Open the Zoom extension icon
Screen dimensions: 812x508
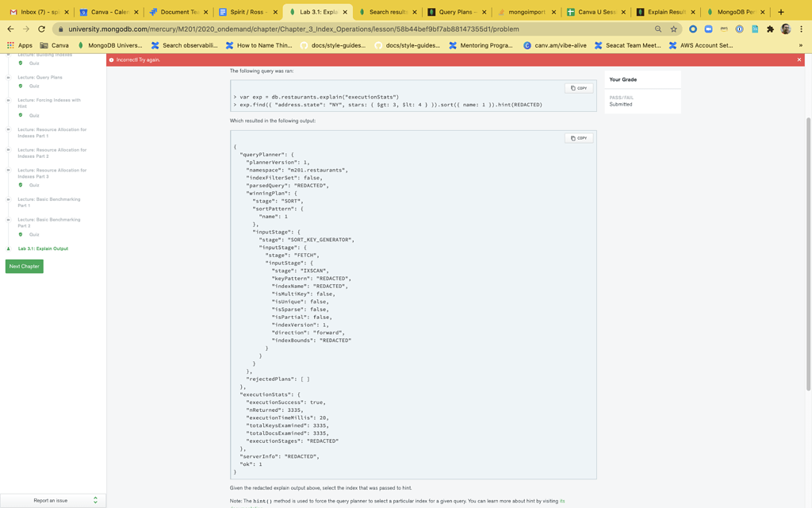click(708, 29)
